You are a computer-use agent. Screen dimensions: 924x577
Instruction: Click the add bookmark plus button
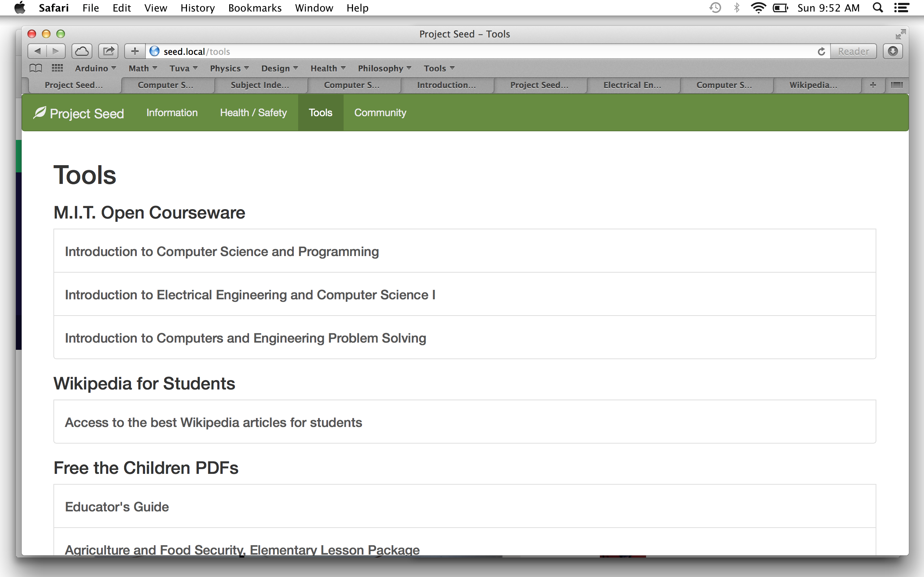pyautogui.click(x=135, y=51)
